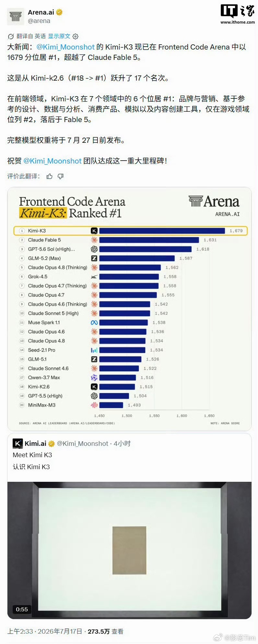Open the Frontend Code Arena chart image
The height and width of the screenshot is (644, 258).
pos(129,309)
